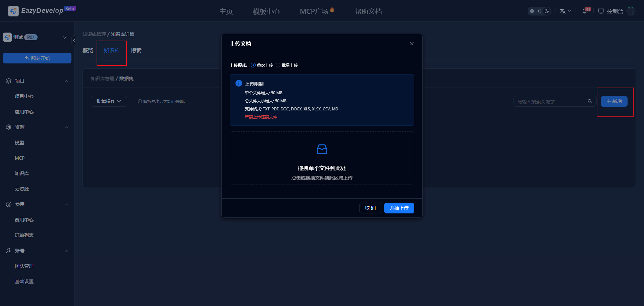644x306 pixels.
Task: Collapse the 资源 sidebar group
Action: coord(66,127)
